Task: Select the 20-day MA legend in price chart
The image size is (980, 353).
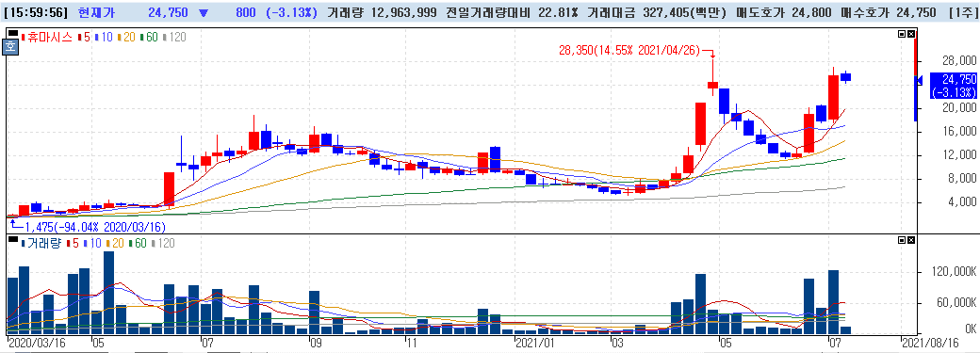Action: (126, 38)
